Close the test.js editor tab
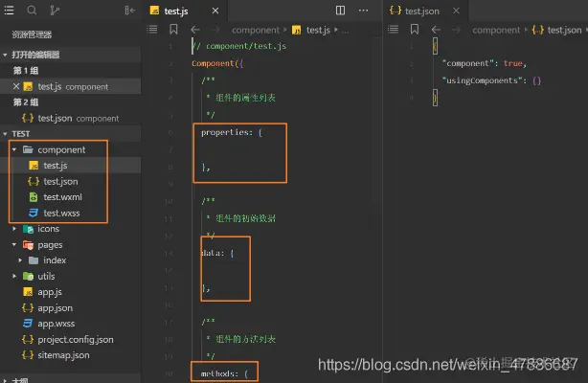The image size is (588, 383). [215, 11]
